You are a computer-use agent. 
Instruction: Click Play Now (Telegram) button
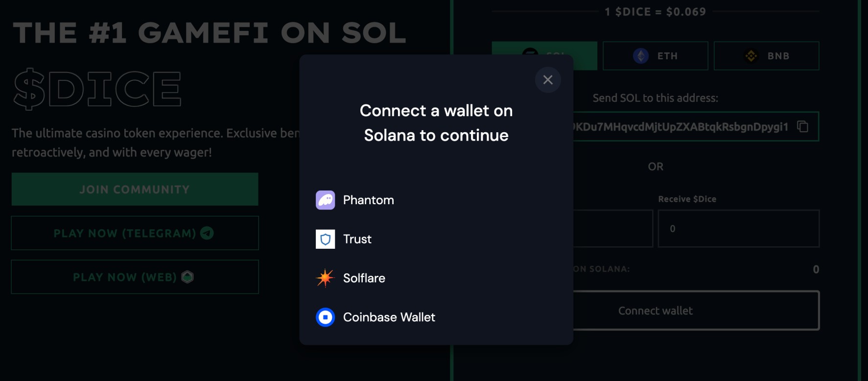(x=135, y=233)
